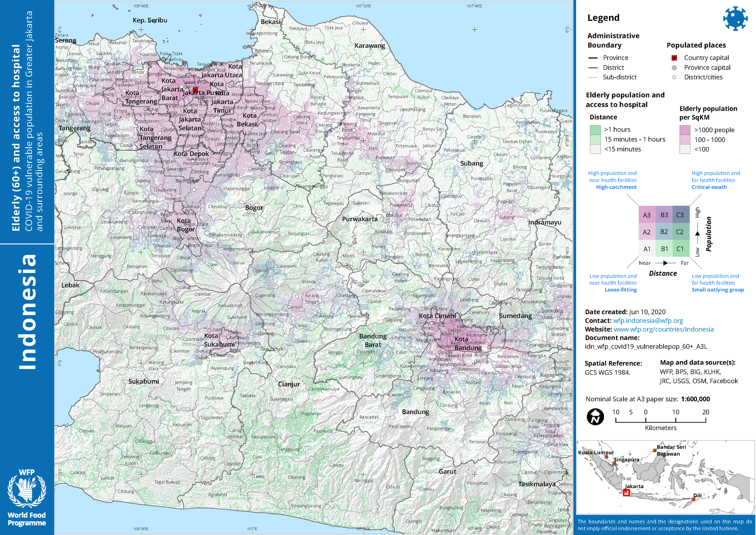Viewport: 756px width, 535px height.
Task: Click the red Country capital legend symbol
Action: coord(674,58)
